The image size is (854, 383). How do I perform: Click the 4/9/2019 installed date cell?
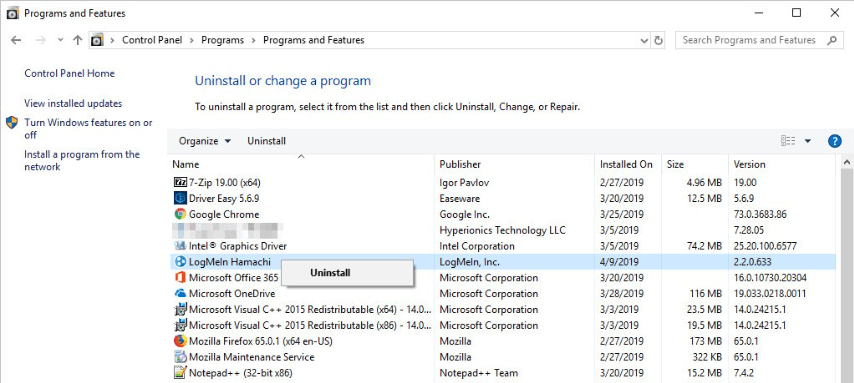(618, 262)
